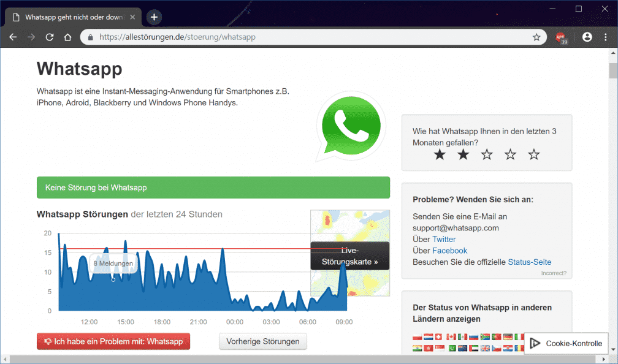Image resolution: width=618 pixels, height=364 pixels.
Task: Set rating to one star
Action: point(440,154)
